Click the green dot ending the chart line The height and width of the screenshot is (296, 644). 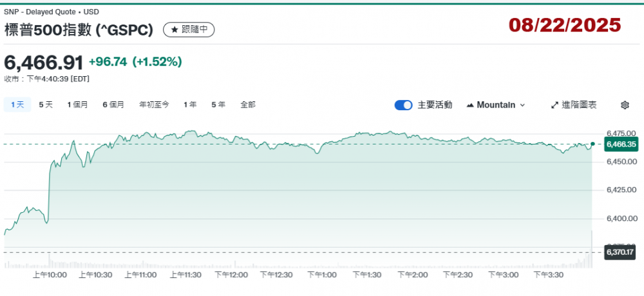592,144
